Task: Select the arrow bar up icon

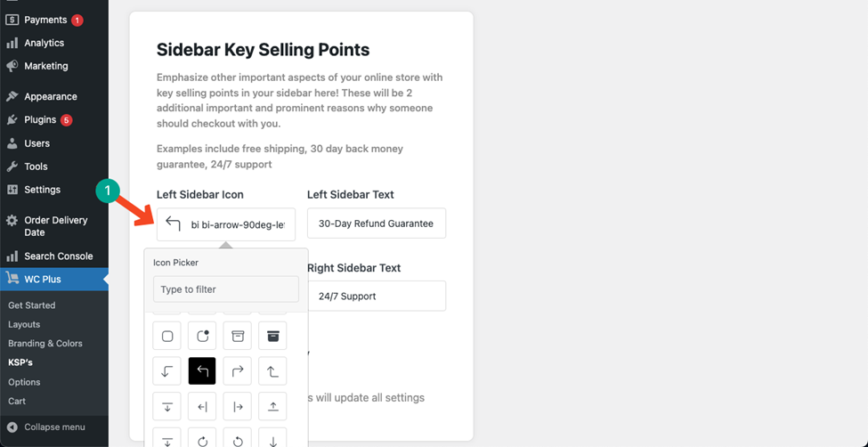Action: (x=273, y=407)
